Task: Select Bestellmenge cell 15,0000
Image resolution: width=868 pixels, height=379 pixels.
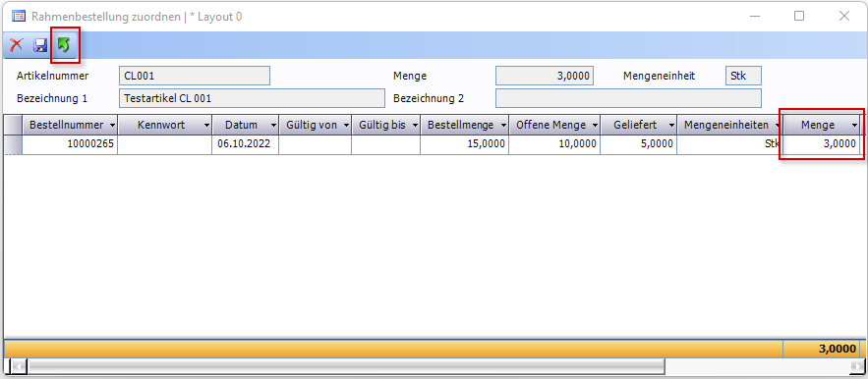Action: pyautogui.click(x=464, y=144)
